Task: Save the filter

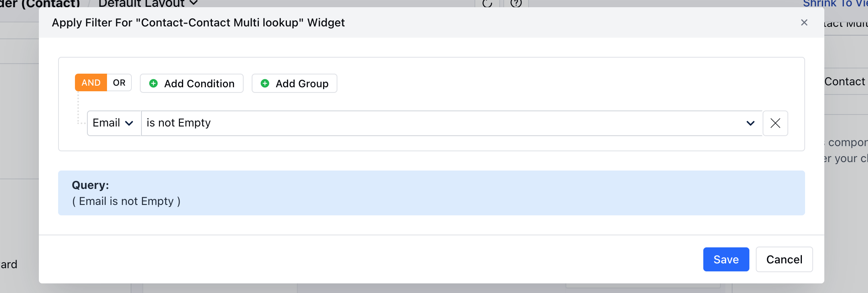Action: [x=726, y=259]
